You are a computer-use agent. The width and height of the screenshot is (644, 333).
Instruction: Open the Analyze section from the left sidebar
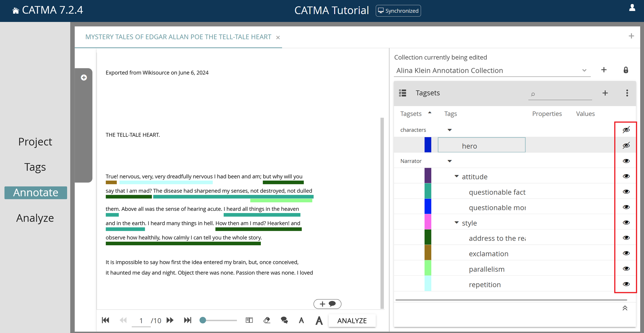[x=35, y=218]
